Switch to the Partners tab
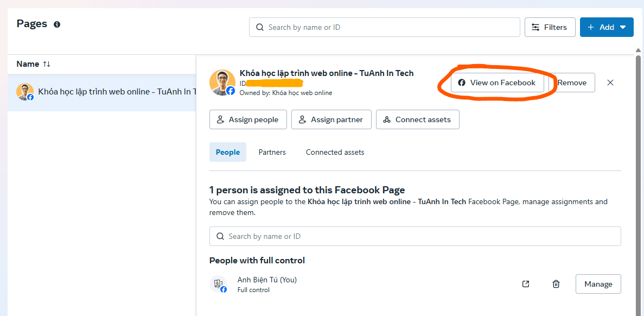 pos(272,152)
